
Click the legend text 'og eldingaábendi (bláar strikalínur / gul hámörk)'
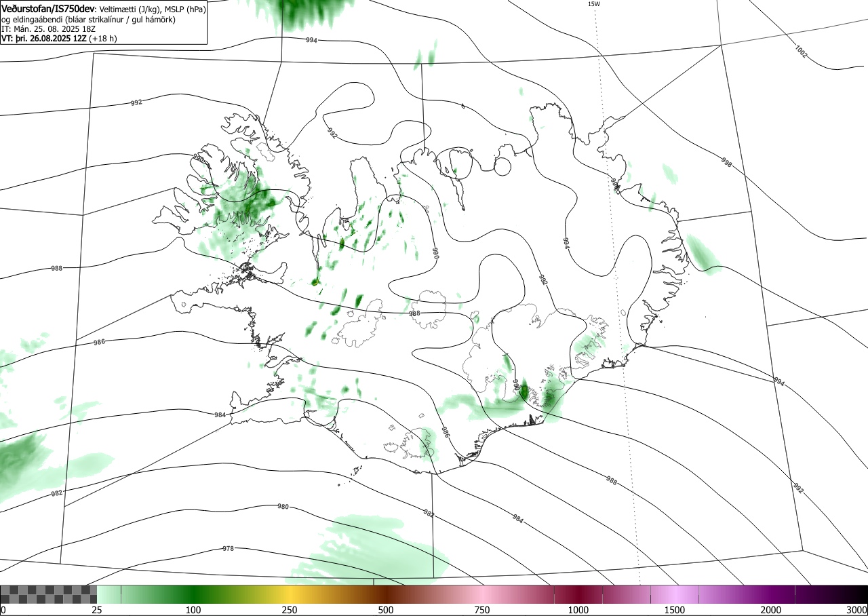89,20
